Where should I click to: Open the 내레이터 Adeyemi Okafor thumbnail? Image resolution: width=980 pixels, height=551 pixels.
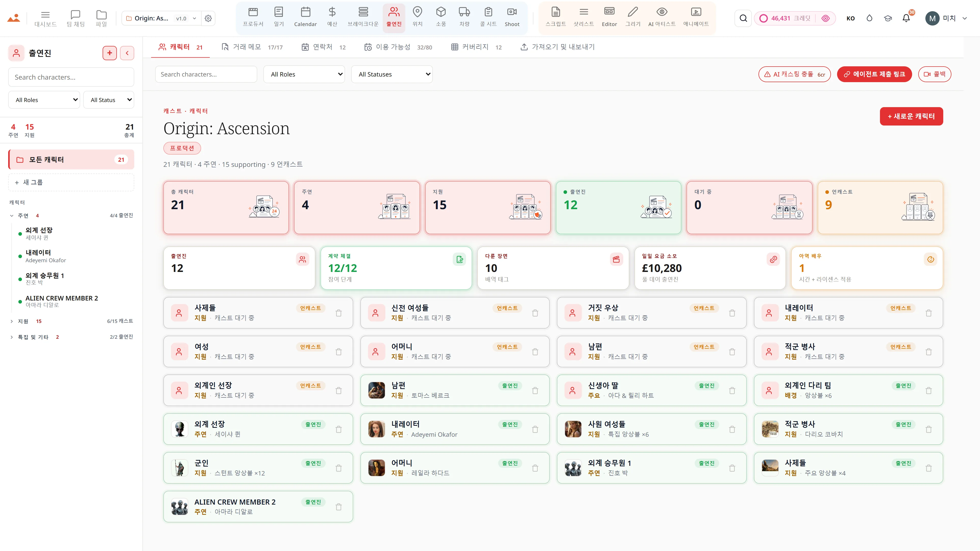pos(376,429)
